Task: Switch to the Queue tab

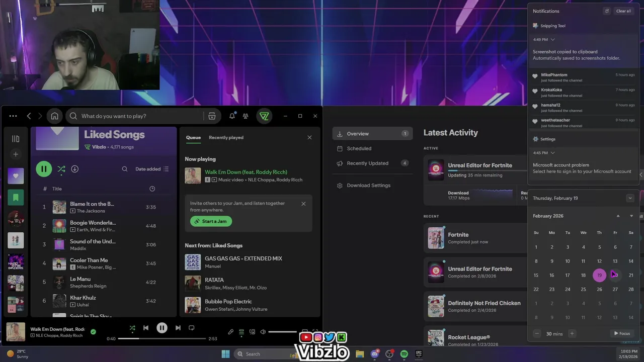Action: (193, 137)
